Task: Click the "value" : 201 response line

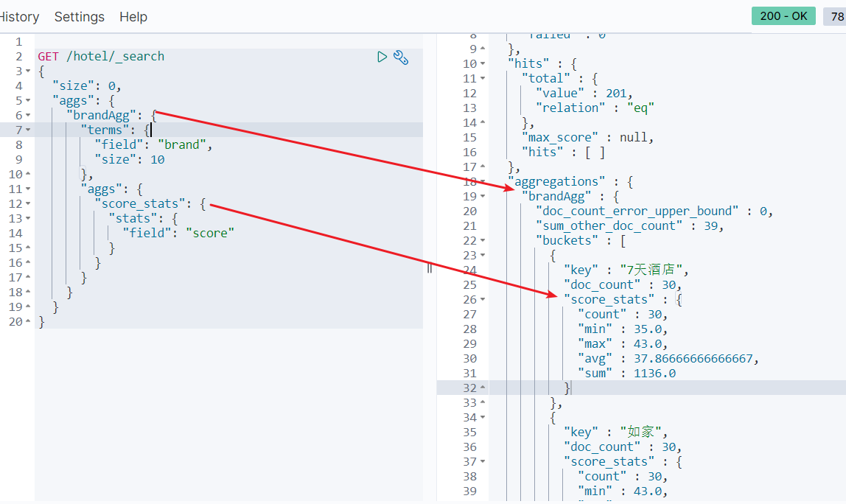Action: 584,94
